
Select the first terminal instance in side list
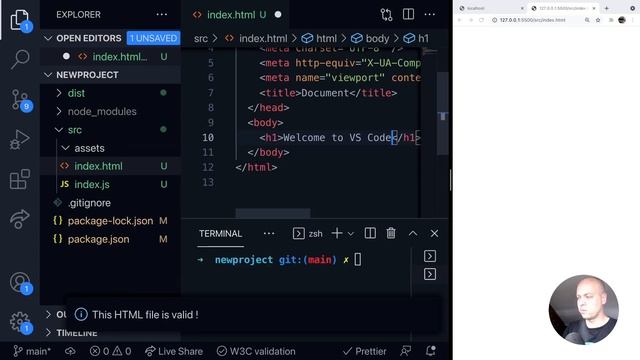point(430,256)
